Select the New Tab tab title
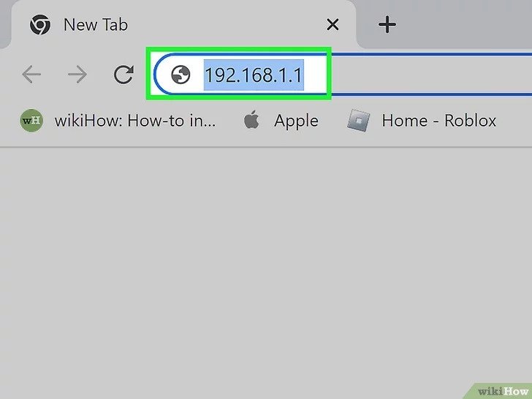 (95, 25)
